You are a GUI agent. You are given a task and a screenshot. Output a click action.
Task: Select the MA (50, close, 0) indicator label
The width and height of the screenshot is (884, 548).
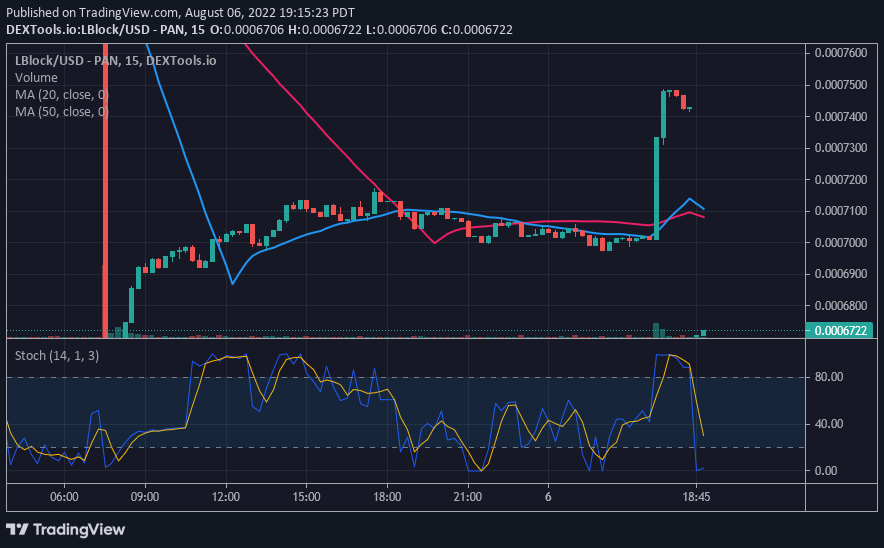point(61,111)
